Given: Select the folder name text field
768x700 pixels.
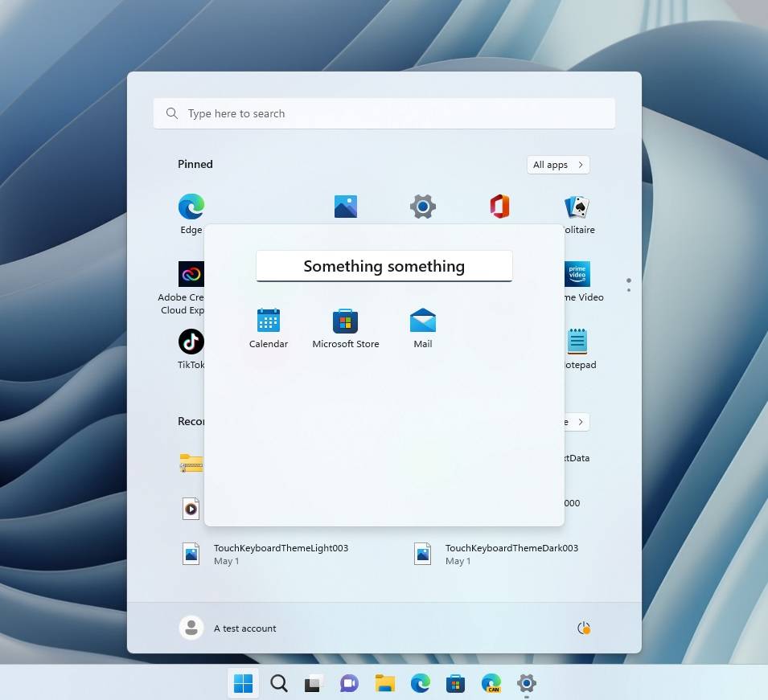Looking at the screenshot, I should pyautogui.click(x=384, y=266).
